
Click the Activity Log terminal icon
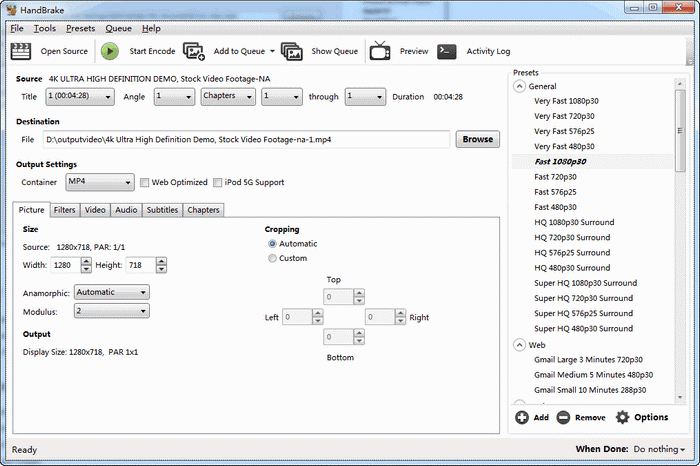pos(446,51)
